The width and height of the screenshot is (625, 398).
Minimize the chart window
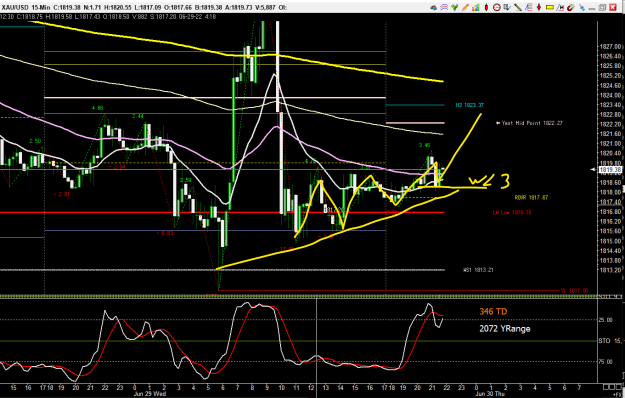pyautogui.click(x=592, y=8)
